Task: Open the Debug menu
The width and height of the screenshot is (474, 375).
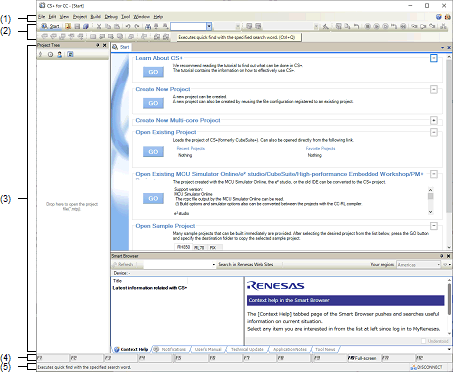Action: [x=111, y=17]
